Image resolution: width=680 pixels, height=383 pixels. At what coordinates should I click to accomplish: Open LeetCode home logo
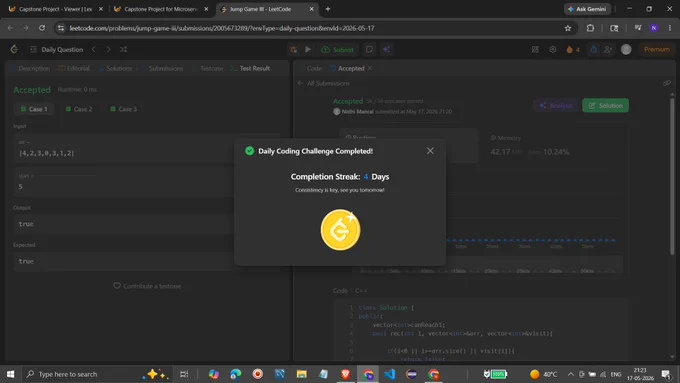14,49
